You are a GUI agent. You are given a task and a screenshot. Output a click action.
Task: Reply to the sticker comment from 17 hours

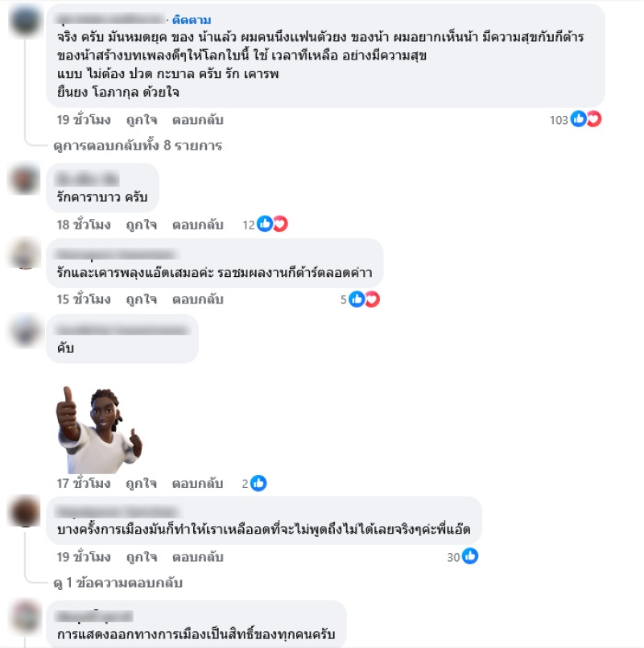coord(197,483)
